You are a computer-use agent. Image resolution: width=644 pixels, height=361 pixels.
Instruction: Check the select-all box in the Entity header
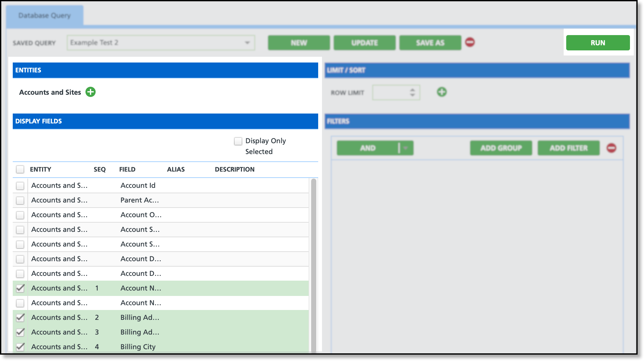tap(20, 169)
